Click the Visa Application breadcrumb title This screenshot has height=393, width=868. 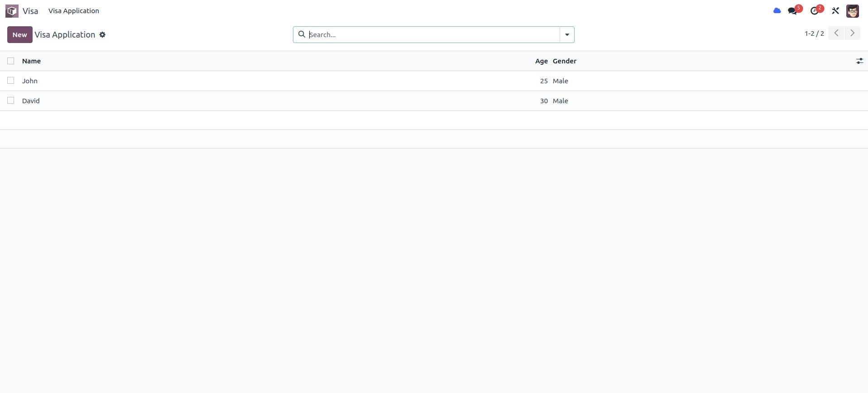(x=65, y=35)
